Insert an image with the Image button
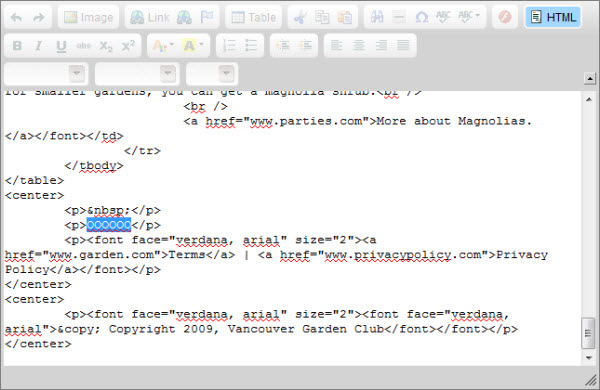The image size is (600, 390). point(88,17)
